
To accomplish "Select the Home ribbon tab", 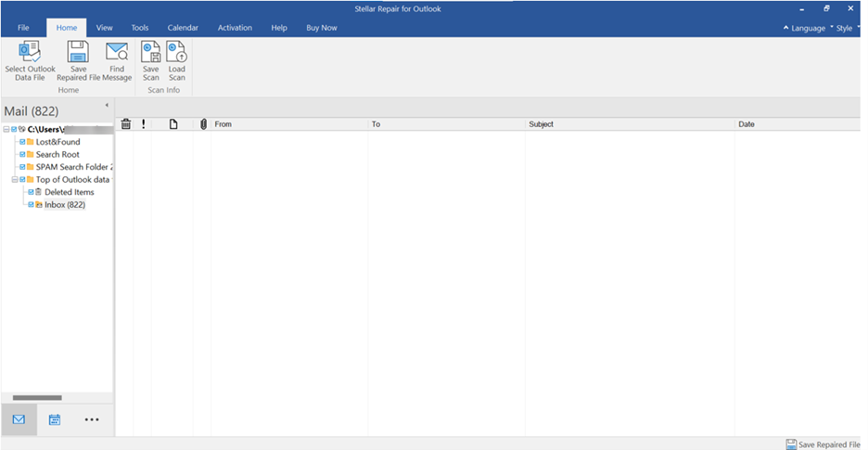I will coord(67,28).
